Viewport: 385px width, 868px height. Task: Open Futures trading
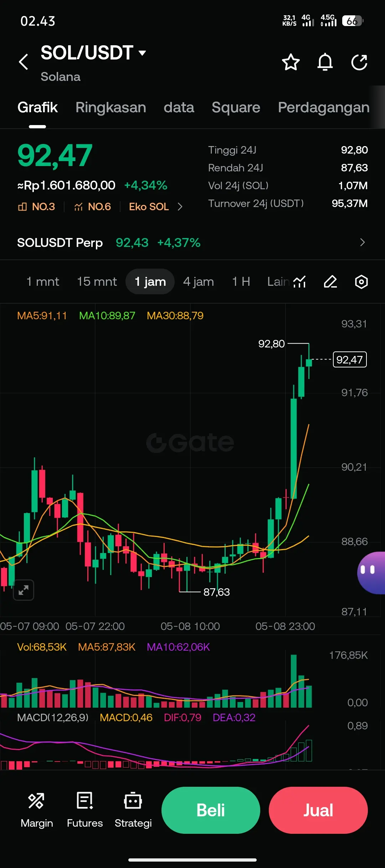pos(85,810)
